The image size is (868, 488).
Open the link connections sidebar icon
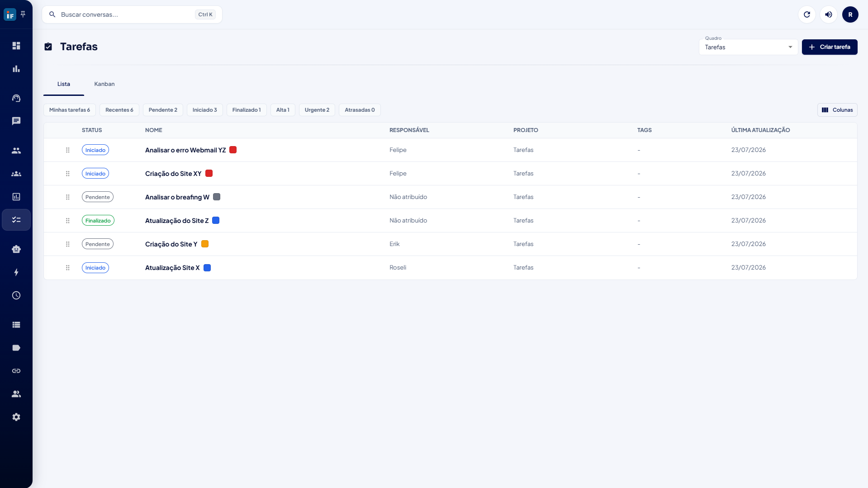(x=16, y=371)
